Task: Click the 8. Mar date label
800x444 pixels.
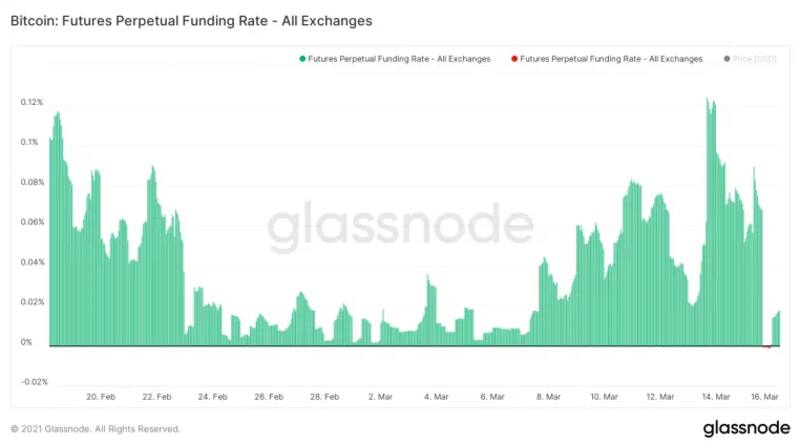Action: click(x=546, y=397)
